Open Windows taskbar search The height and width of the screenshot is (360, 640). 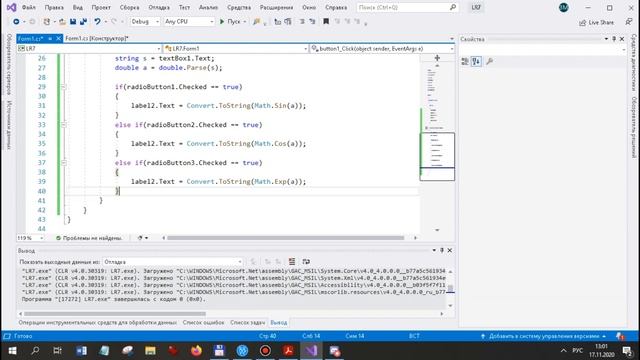(35, 351)
